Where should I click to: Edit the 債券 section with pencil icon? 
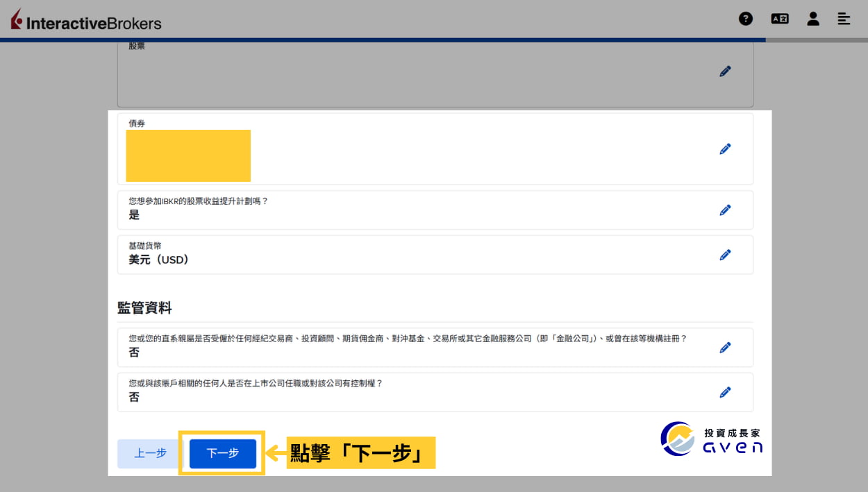pos(726,149)
